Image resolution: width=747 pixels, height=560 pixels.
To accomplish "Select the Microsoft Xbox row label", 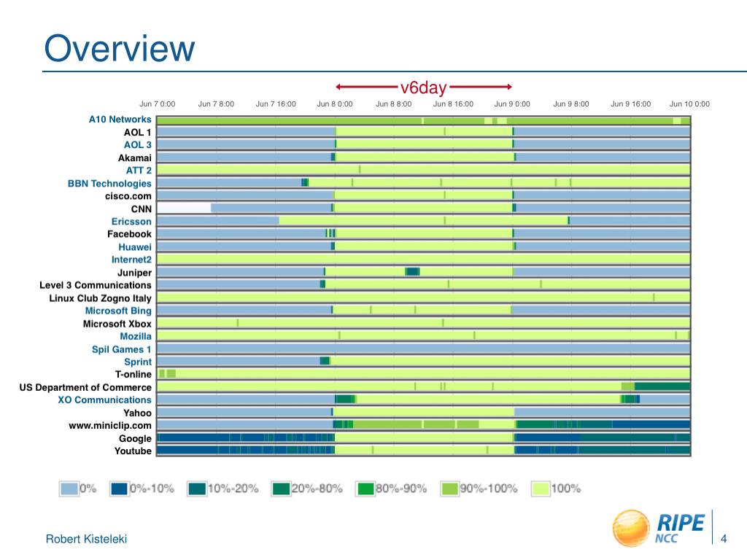I will (117, 324).
